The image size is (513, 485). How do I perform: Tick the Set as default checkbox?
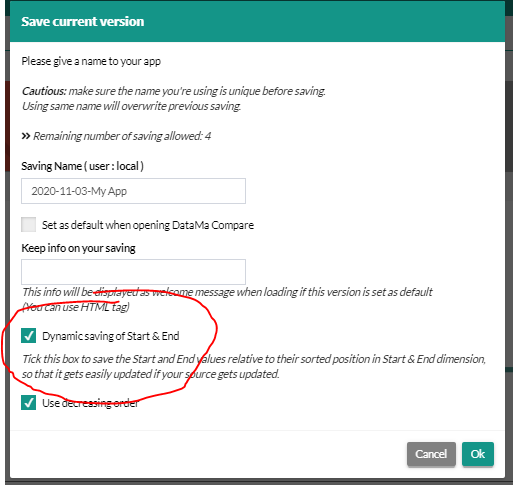(29, 225)
